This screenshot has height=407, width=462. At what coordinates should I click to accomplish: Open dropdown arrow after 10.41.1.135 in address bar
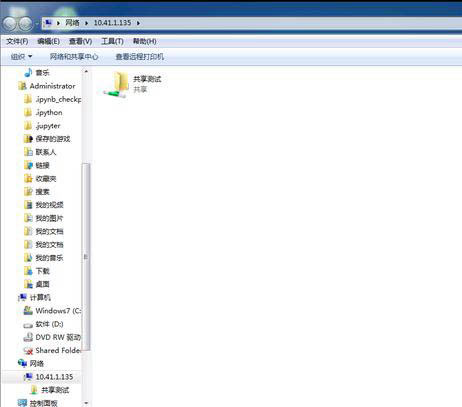coord(138,23)
